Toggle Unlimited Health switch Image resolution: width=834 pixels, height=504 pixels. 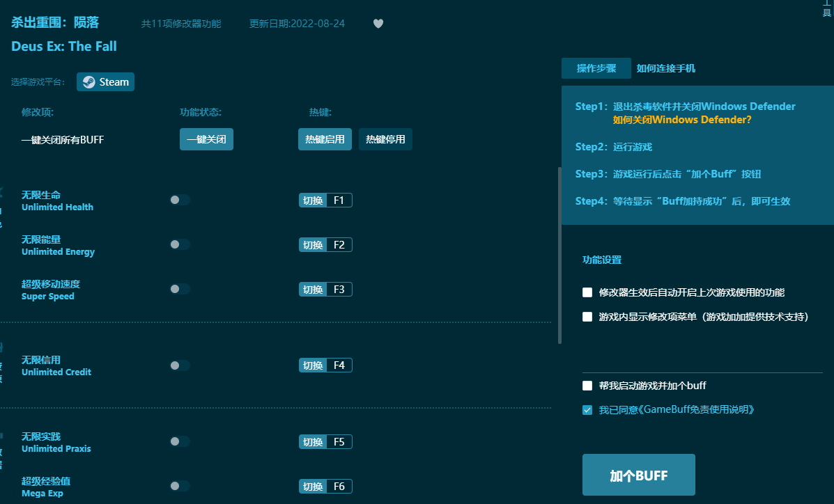pos(179,200)
